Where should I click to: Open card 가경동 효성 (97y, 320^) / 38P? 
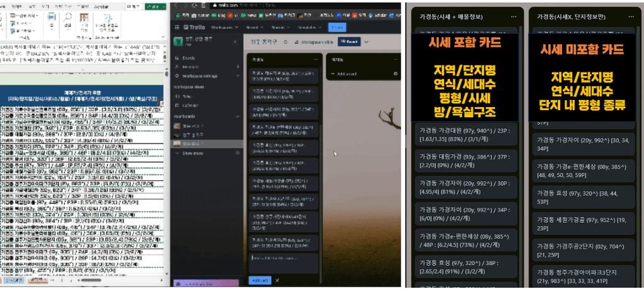(466, 267)
